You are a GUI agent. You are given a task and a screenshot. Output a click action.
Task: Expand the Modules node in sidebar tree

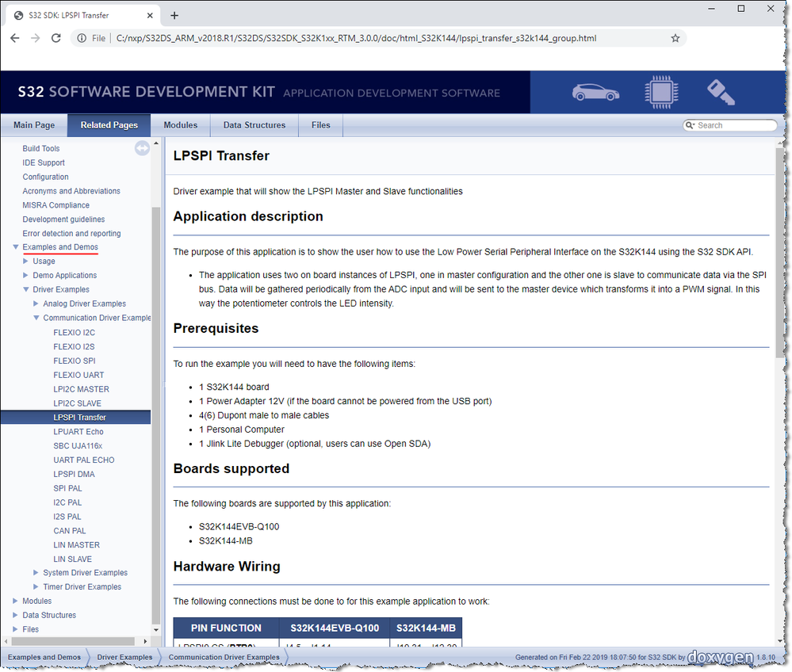pyautogui.click(x=15, y=601)
